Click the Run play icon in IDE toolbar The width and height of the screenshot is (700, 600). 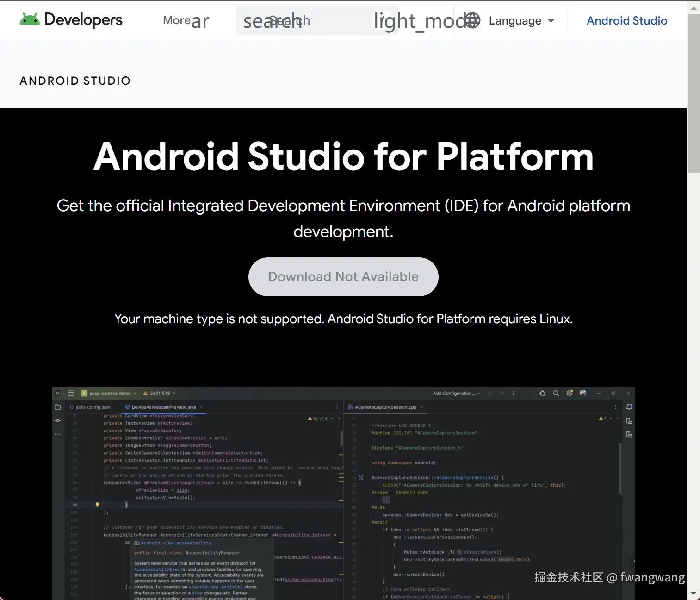click(490, 393)
